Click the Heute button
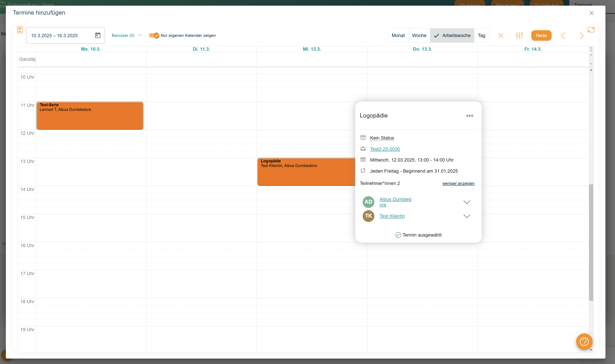 coord(541,36)
